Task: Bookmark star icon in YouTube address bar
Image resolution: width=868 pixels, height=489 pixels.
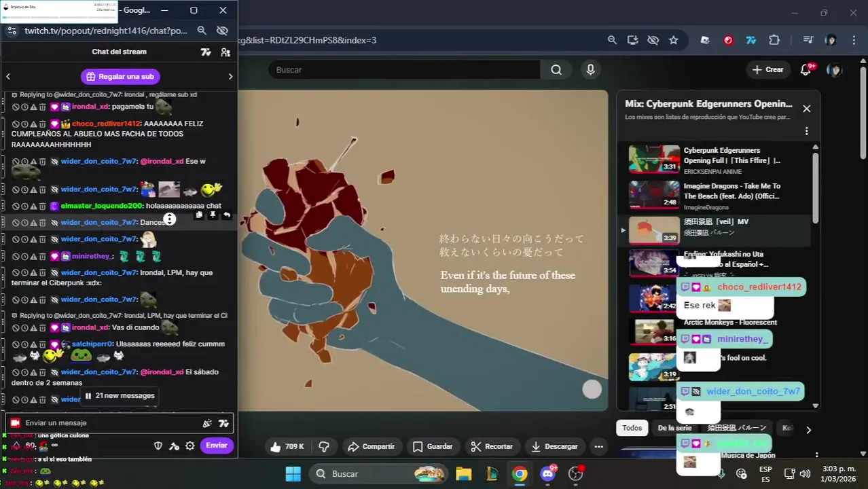Action: pyautogui.click(x=673, y=40)
